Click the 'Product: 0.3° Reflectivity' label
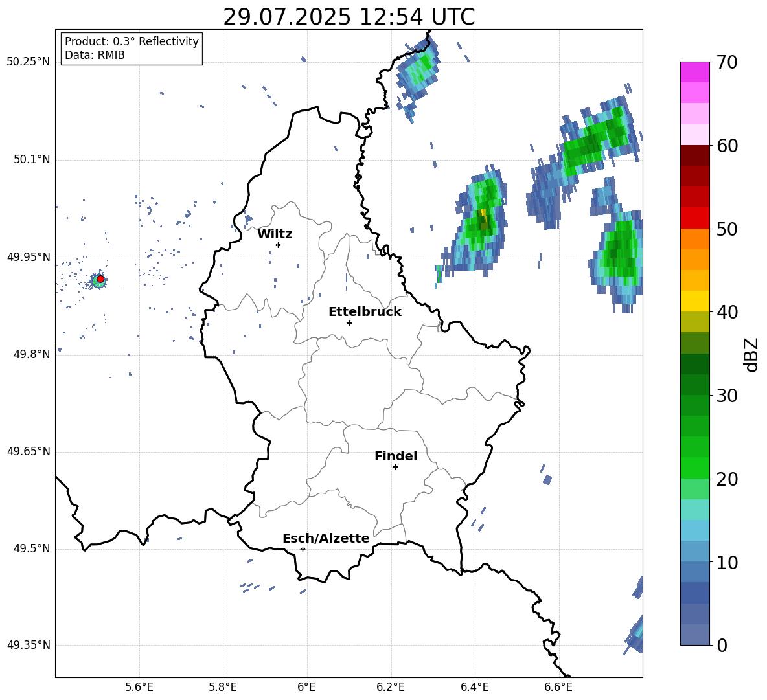767x700 pixels. click(x=132, y=41)
